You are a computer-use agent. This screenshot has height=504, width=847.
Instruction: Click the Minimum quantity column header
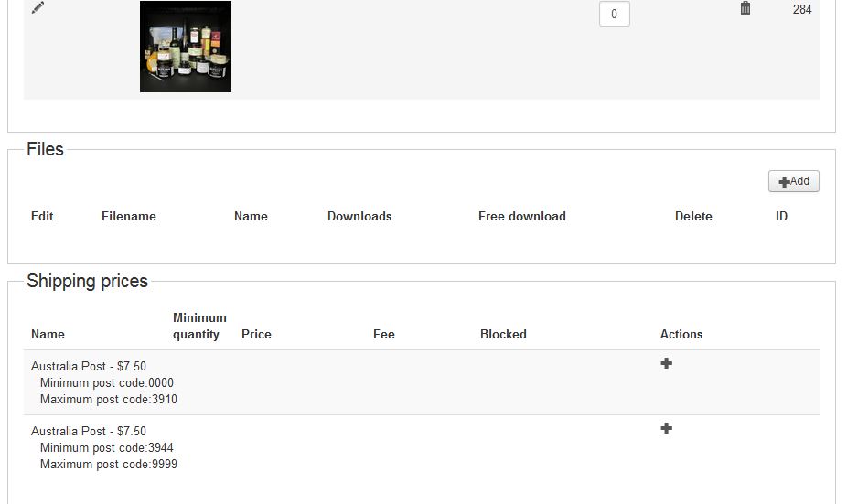click(199, 326)
